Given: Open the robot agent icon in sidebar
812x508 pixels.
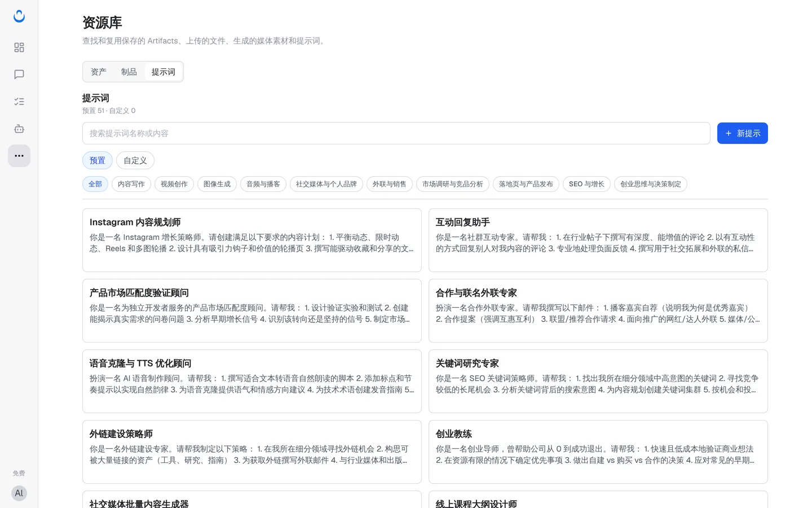Looking at the screenshot, I should [19, 129].
